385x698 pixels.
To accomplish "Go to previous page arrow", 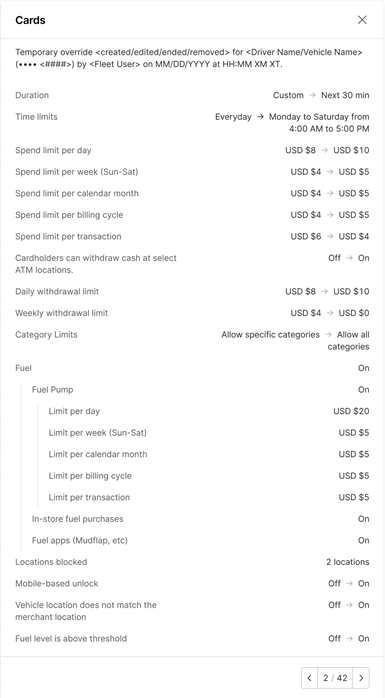I will click(x=309, y=678).
